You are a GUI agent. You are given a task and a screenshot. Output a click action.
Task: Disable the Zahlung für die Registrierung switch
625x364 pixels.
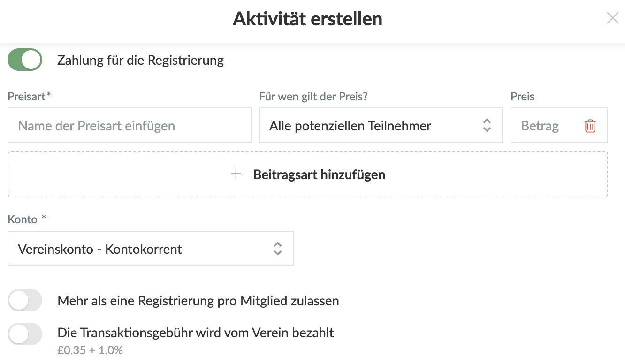tap(25, 60)
